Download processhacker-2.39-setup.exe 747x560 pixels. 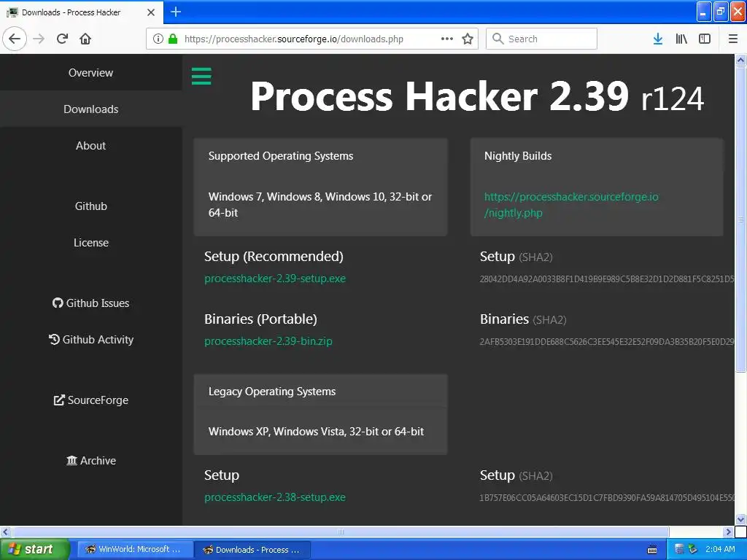point(275,279)
